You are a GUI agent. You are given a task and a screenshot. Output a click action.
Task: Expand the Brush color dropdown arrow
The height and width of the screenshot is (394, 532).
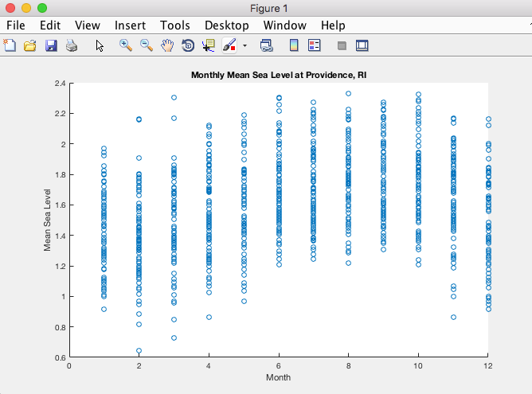(x=244, y=45)
